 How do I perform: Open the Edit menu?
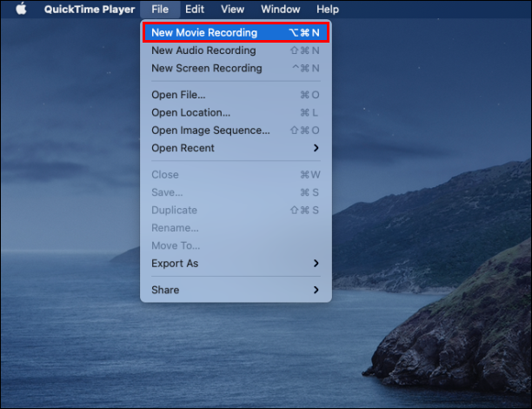point(195,10)
